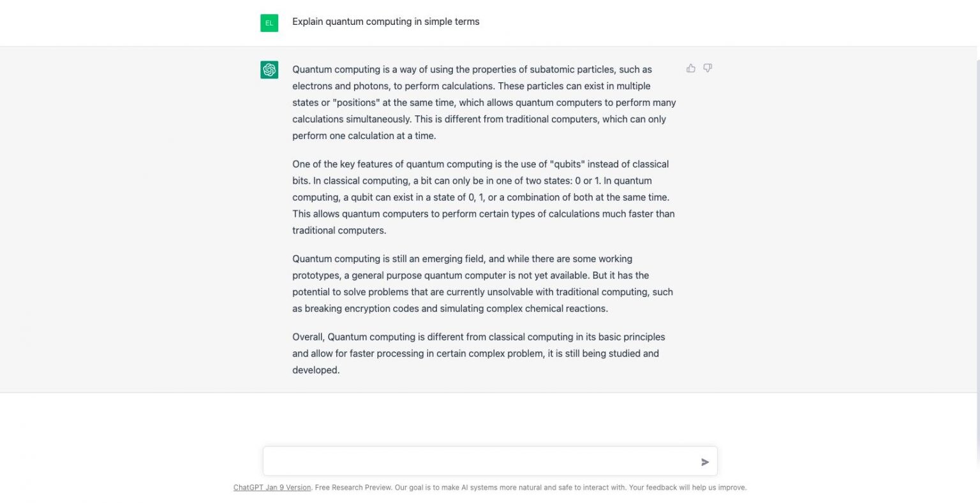Click the thumbs down feedback icon

point(708,68)
